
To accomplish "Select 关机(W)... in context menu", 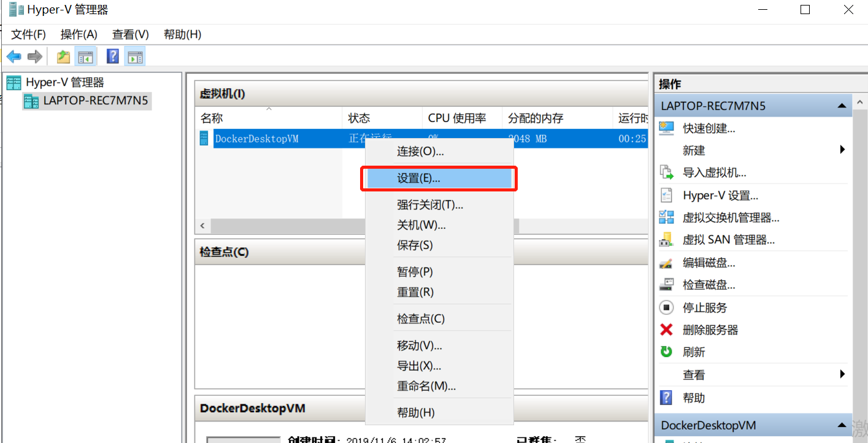I will 439,225.
